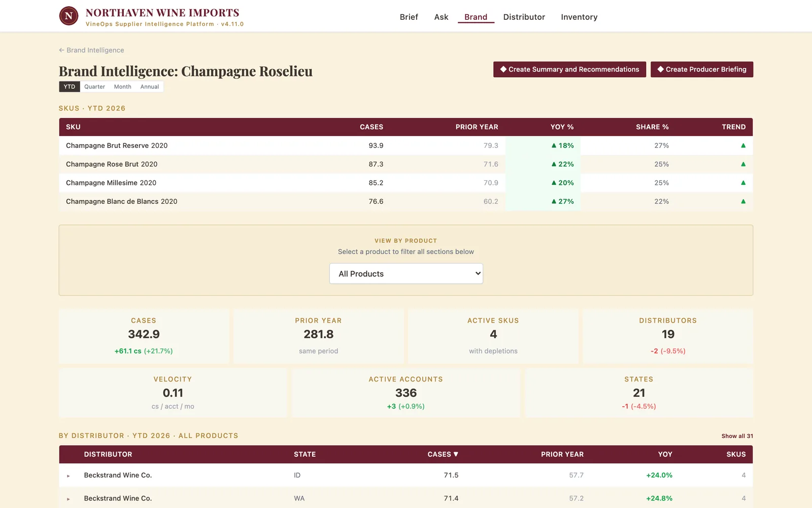Click the Champagne Brut Reserve 2020 SKU
This screenshot has height=508, width=812.
[x=117, y=146]
